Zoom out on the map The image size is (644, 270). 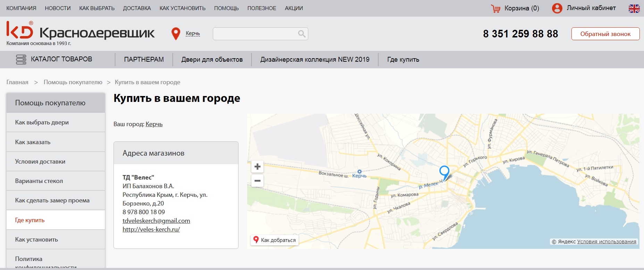(x=257, y=181)
